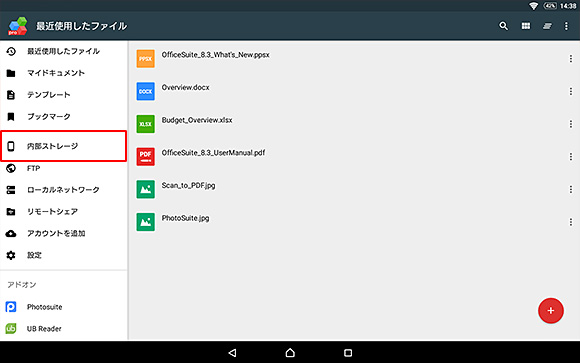Tap the Android recent apps button
This screenshot has height=363, width=580.
[348, 353]
